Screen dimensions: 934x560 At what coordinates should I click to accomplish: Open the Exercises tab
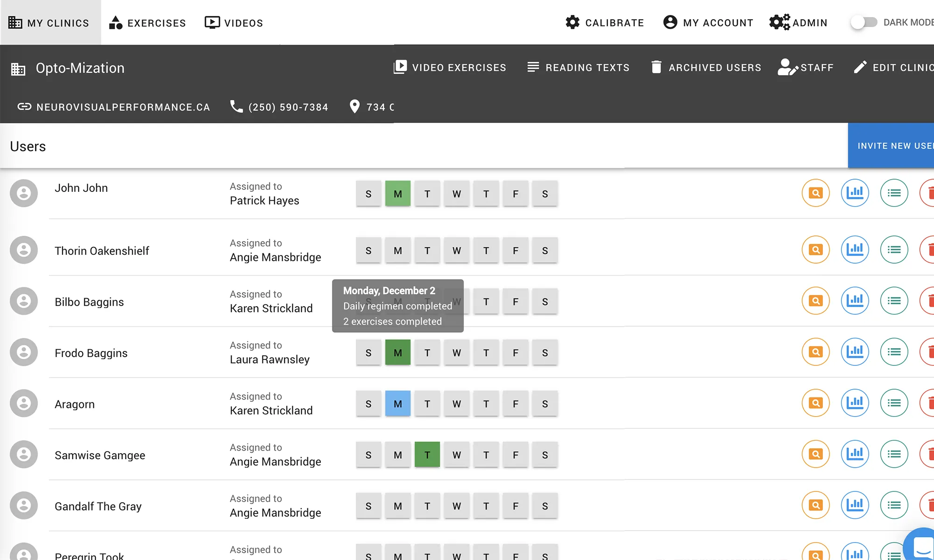(x=147, y=23)
